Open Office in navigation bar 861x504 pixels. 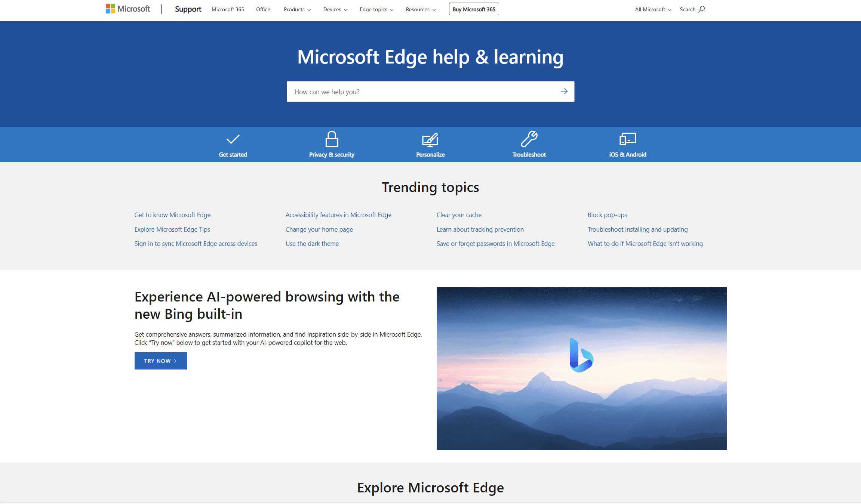[x=263, y=9]
